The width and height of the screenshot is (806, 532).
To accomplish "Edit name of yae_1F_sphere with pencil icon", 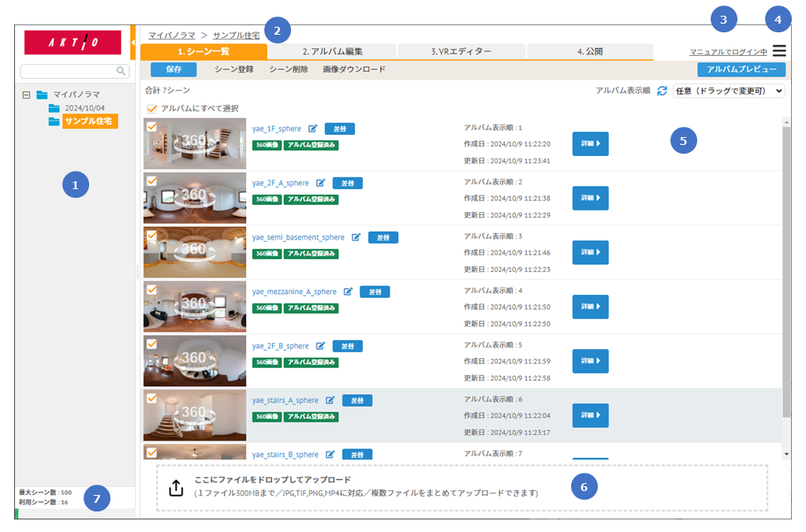I will [x=313, y=128].
